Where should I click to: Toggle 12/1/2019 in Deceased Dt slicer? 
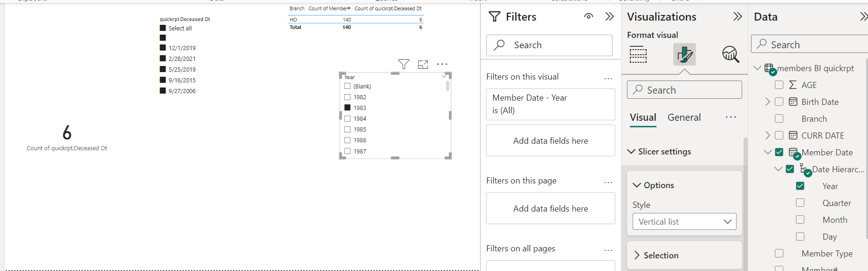click(163, 48)
